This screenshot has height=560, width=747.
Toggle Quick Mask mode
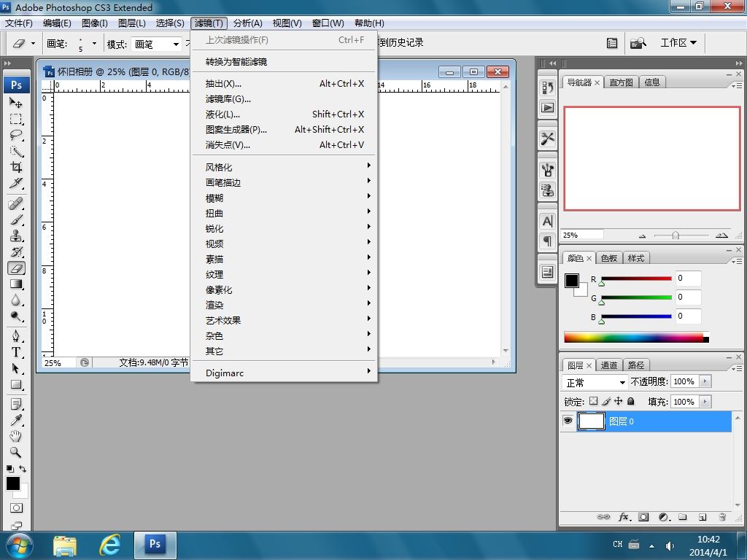tap(16, 507)
